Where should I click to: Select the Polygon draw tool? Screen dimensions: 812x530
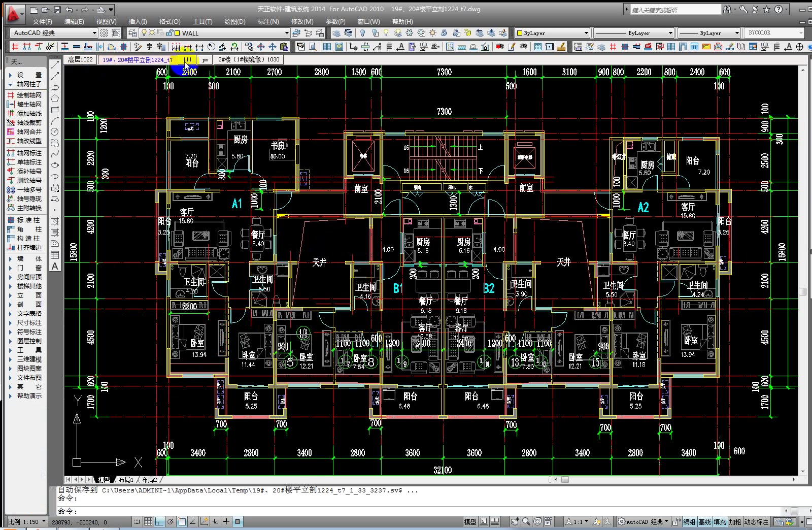click(55, 98)
